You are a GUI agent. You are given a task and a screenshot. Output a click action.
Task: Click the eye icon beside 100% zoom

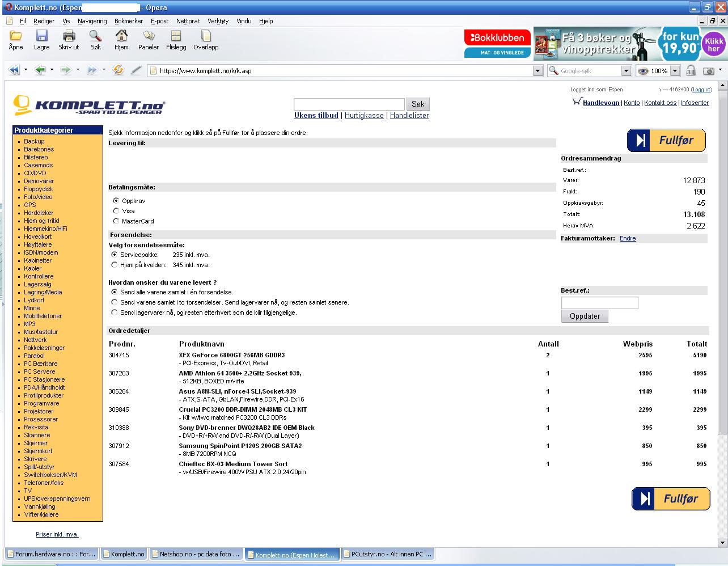[643, 71]
